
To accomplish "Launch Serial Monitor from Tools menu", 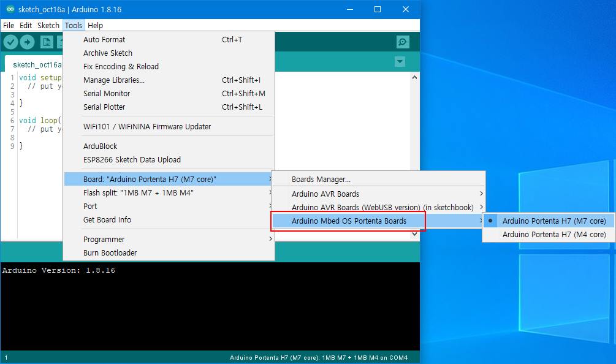I will 169,94.
